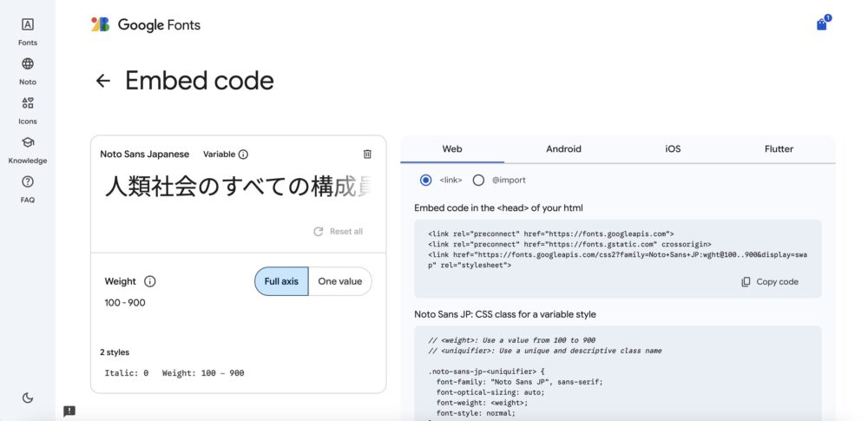Open the FAQ help page
The image size is (868, 421).
(27, 189)
